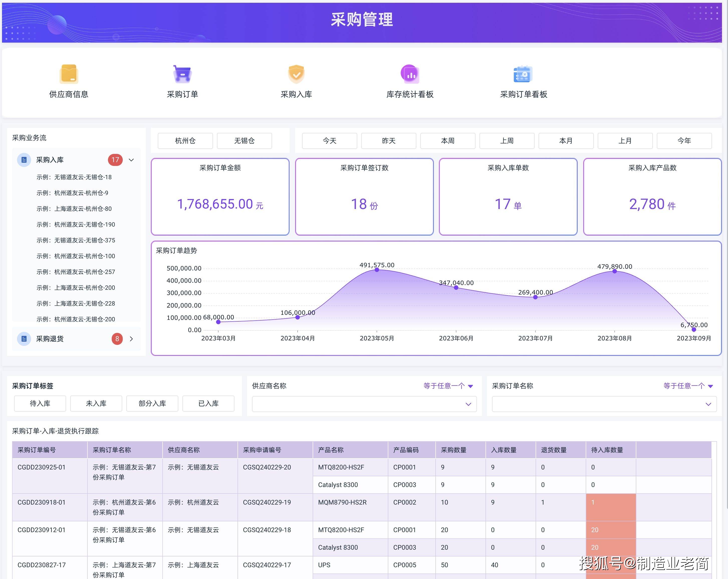Filter orders by 未入库 tag
This screenshot has width=728, height=579.
coord(96,403)
